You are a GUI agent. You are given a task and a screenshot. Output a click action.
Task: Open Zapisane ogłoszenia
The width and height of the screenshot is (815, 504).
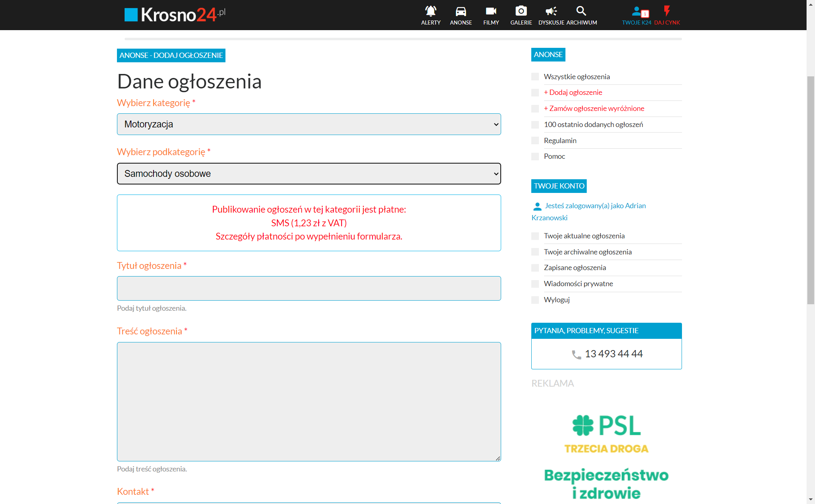575,268
